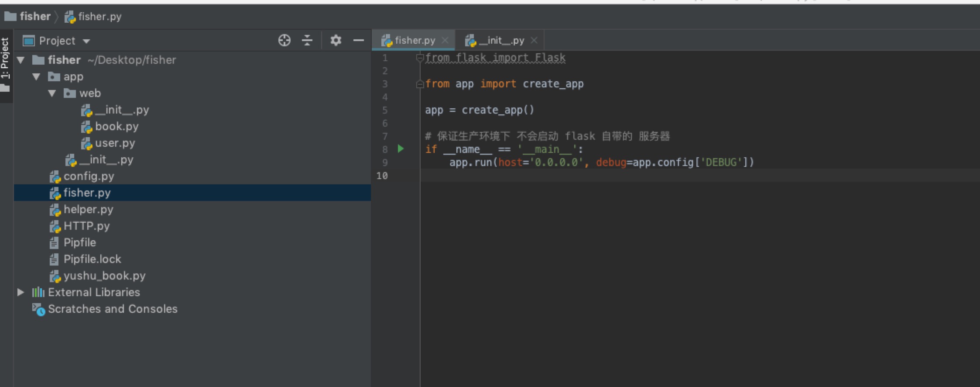Toggle the vertical 1: Project tool window tab
Viewport: 980px width, 387px height.
(x=6, y=66)
